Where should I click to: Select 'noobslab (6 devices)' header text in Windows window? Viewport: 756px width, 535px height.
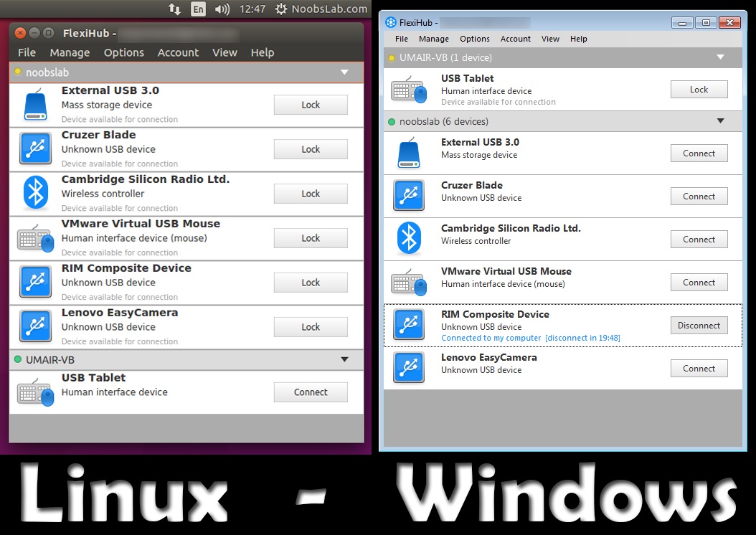point(443,121)
